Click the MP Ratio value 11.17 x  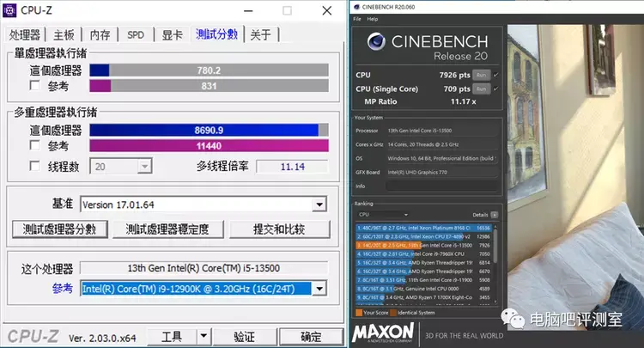(464, 101)
